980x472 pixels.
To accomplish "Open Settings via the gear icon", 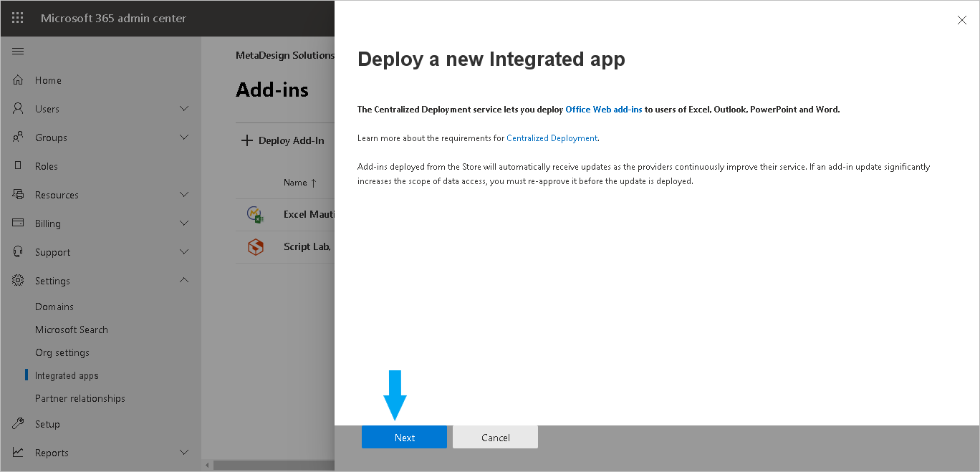I will [18, 280].
